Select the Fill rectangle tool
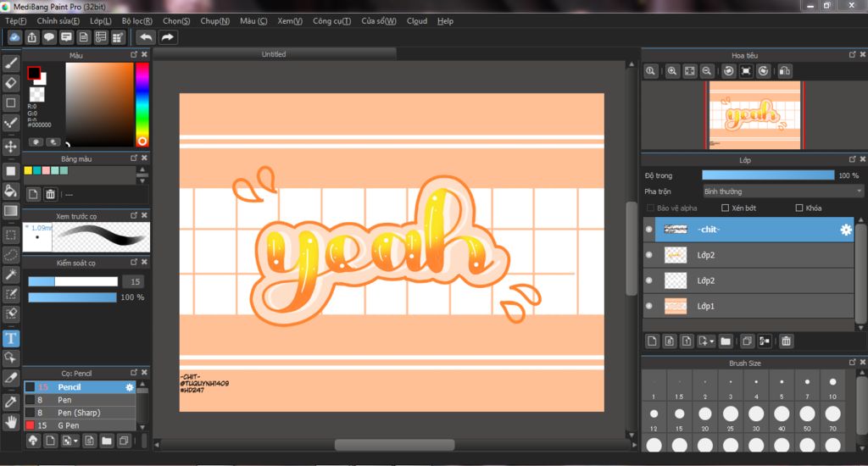Image resolution: width=868 pixels, height=466 pixels. coord(10,171)
